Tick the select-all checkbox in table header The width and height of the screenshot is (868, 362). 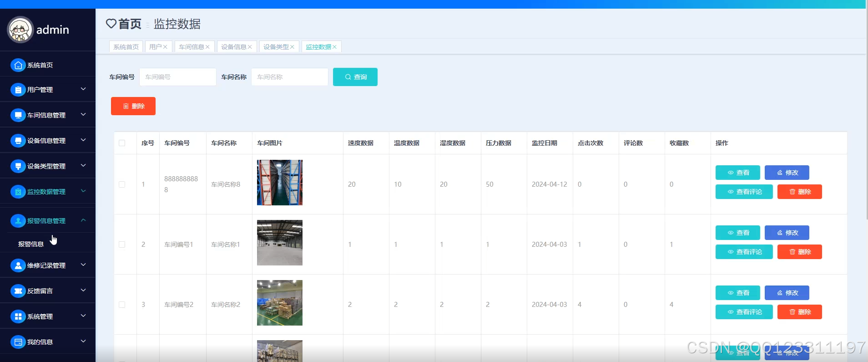coord(122,143)
